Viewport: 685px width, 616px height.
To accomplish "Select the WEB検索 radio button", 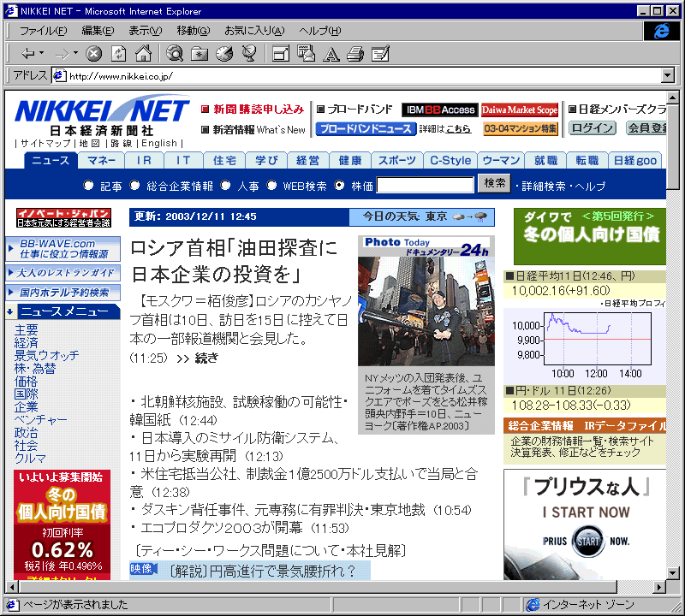I will tap(271, 186).
